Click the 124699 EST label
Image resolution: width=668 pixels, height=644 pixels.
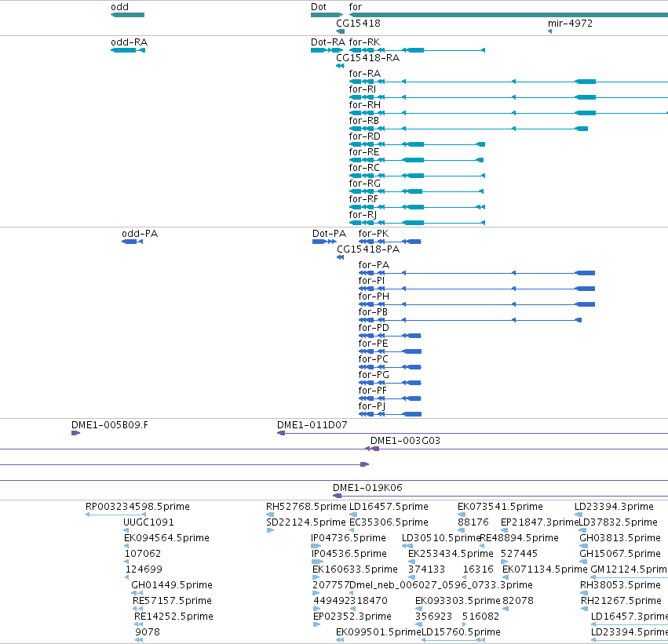click(144, 569)
